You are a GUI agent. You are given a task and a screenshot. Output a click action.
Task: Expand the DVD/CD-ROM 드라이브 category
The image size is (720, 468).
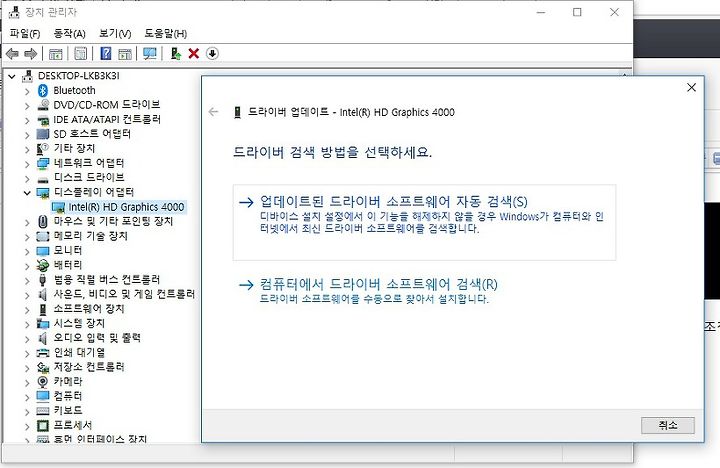point(27,106)
